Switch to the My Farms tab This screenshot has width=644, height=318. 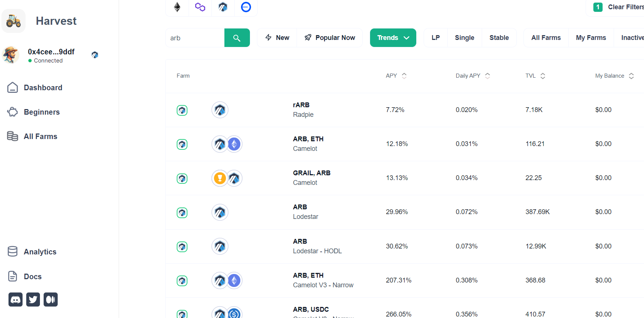coord(591,38)
